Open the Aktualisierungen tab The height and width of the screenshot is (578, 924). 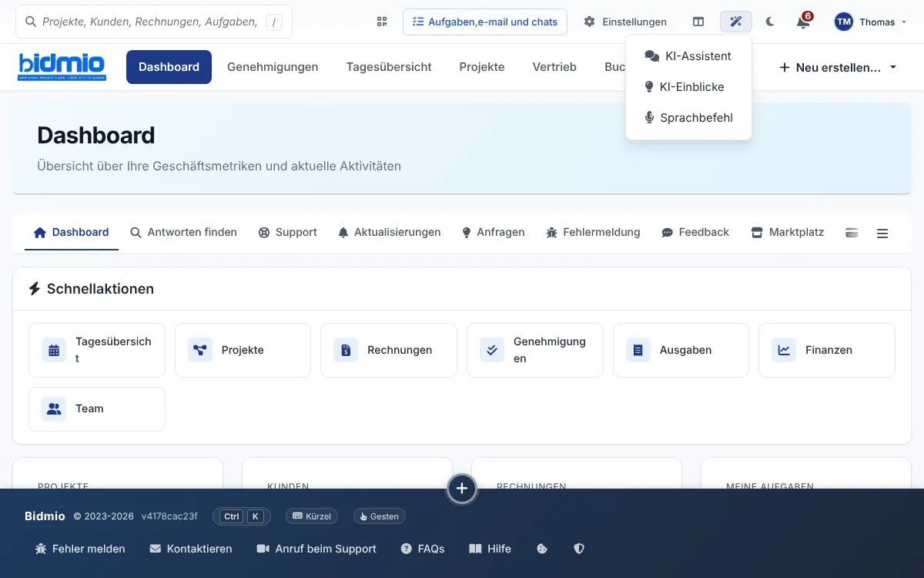click(389, 233)
